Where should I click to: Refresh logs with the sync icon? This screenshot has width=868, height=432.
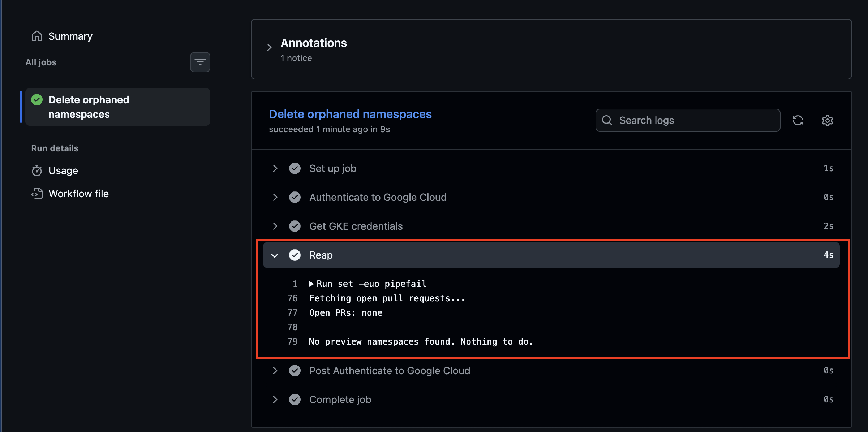(x=798, y=120)
